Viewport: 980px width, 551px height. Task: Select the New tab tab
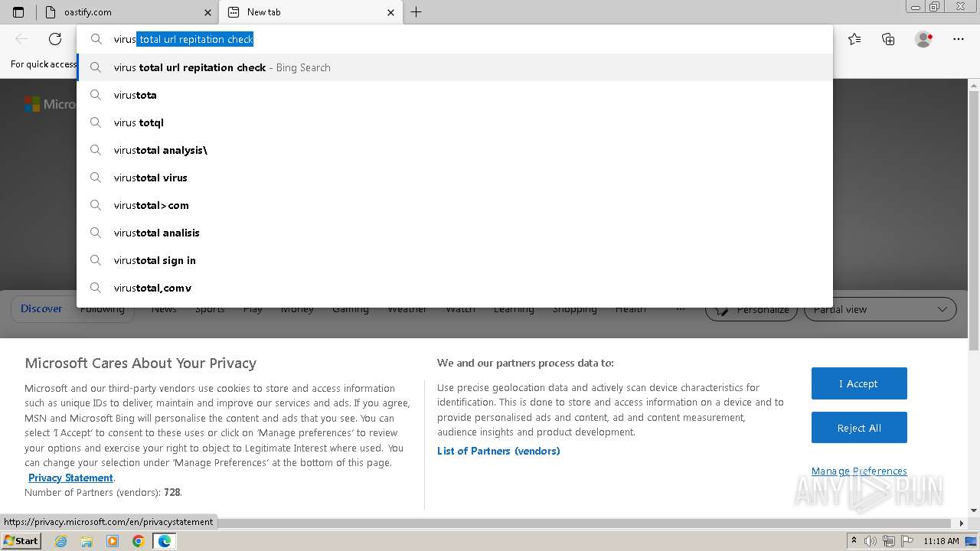(x=309, y=12)
